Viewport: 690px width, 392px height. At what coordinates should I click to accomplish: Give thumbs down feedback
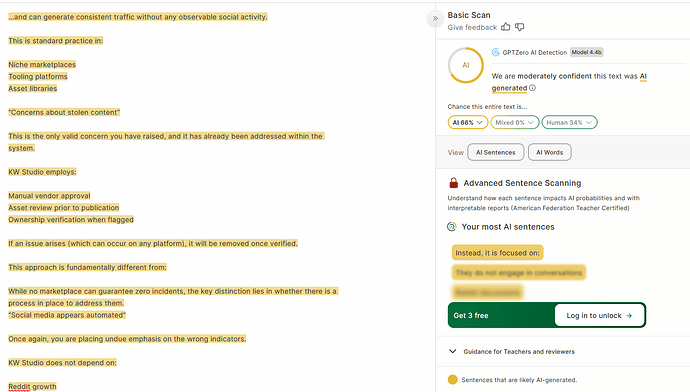(x=520, y=27)
